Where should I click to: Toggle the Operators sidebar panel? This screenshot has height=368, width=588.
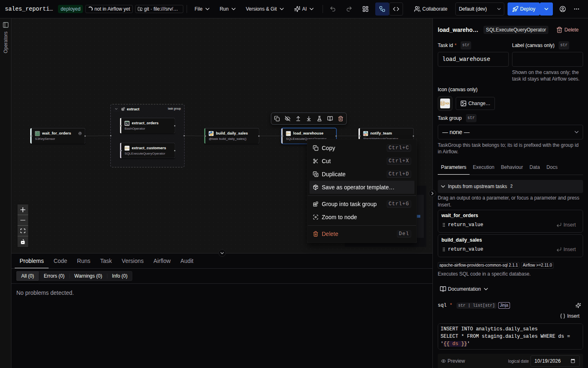pos(6,25)
